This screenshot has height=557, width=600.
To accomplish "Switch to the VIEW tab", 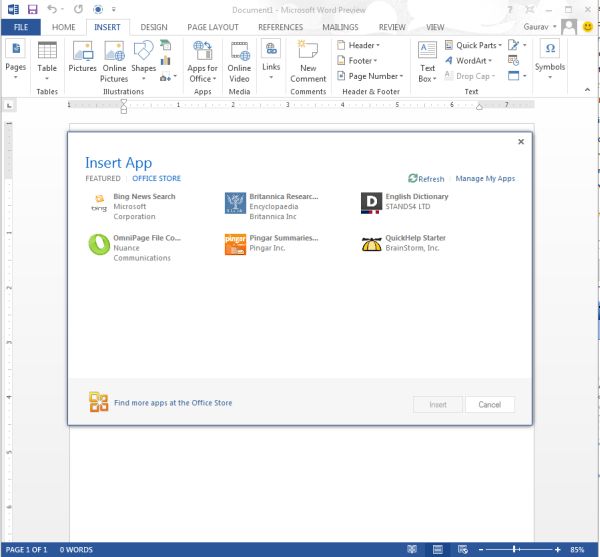I will click(x=435, y=27).
